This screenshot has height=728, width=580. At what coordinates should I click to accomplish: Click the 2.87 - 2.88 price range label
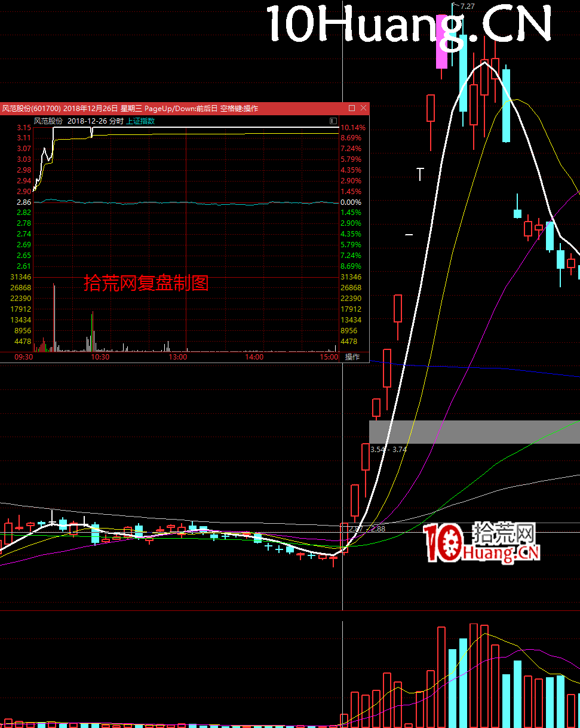[367, 529]
